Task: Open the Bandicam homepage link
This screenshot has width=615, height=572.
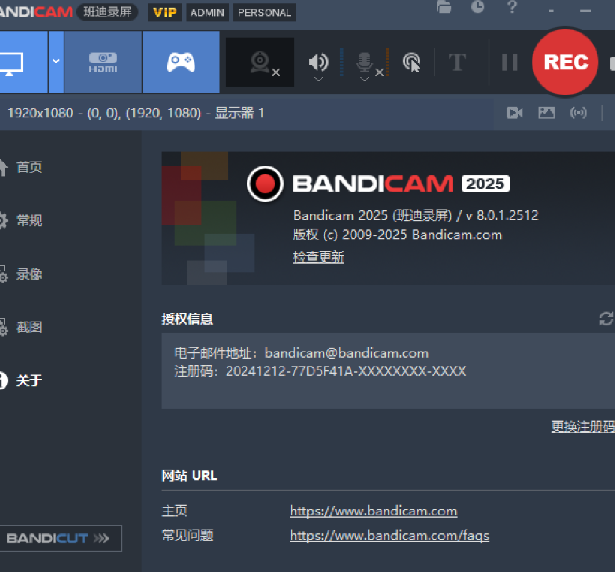Action: tap(373, 511)
